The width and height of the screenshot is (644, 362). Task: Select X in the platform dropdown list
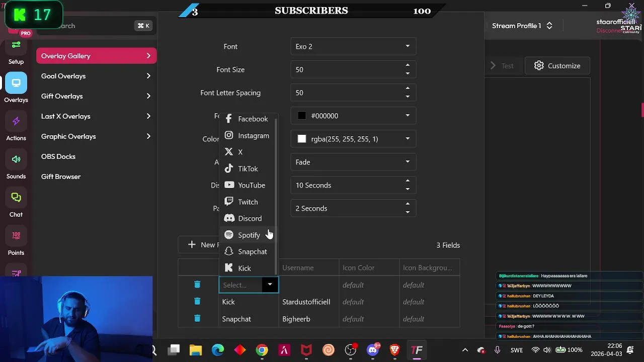pos(247,152)
